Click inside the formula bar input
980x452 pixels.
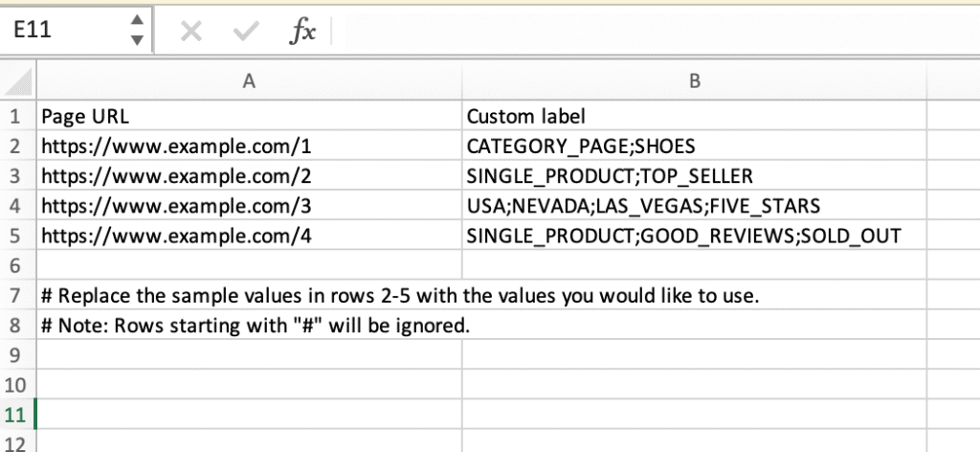coord(651,32)
